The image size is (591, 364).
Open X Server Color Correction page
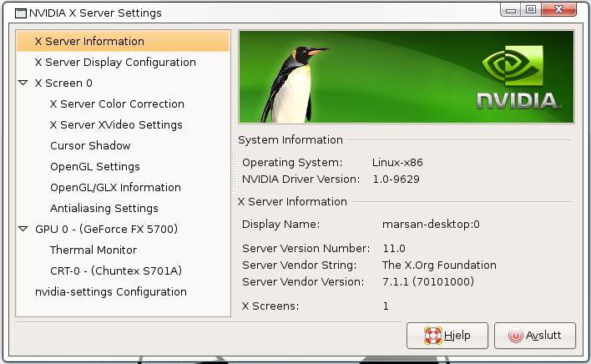coord(117,104)
